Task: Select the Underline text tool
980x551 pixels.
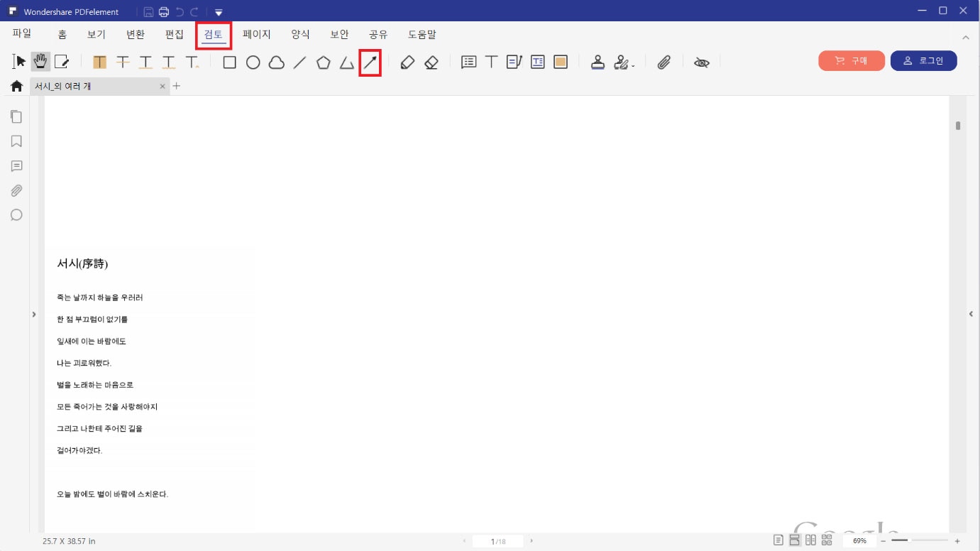Action: click(145, 62)
